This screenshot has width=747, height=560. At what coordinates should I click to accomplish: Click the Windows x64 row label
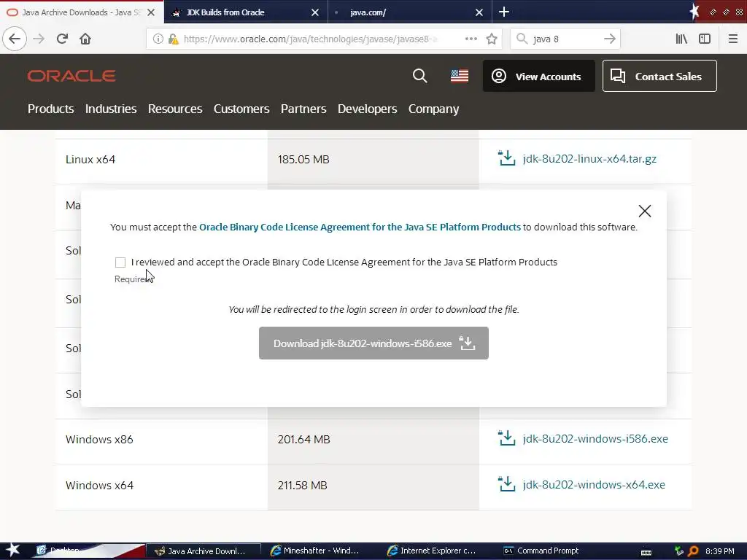(99, 485)
